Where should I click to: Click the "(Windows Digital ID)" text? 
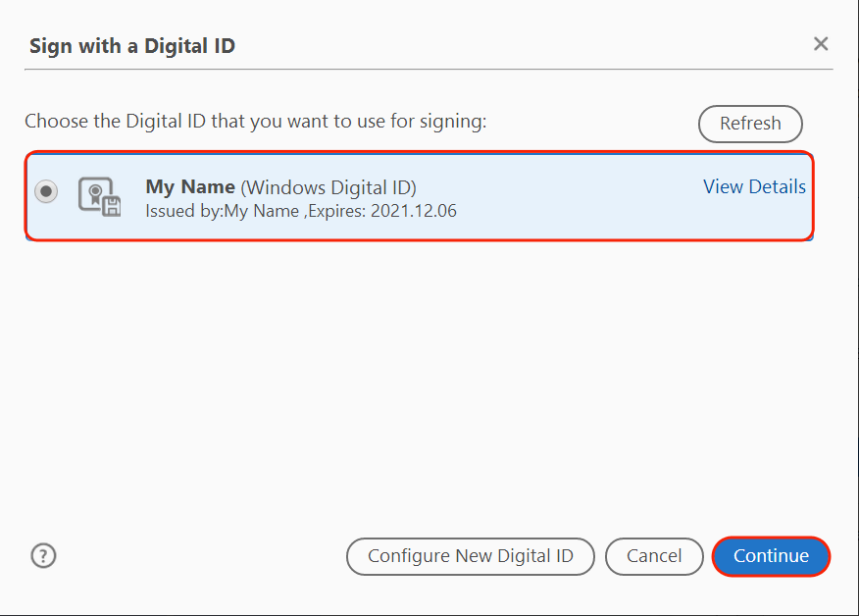pos(328,186)
